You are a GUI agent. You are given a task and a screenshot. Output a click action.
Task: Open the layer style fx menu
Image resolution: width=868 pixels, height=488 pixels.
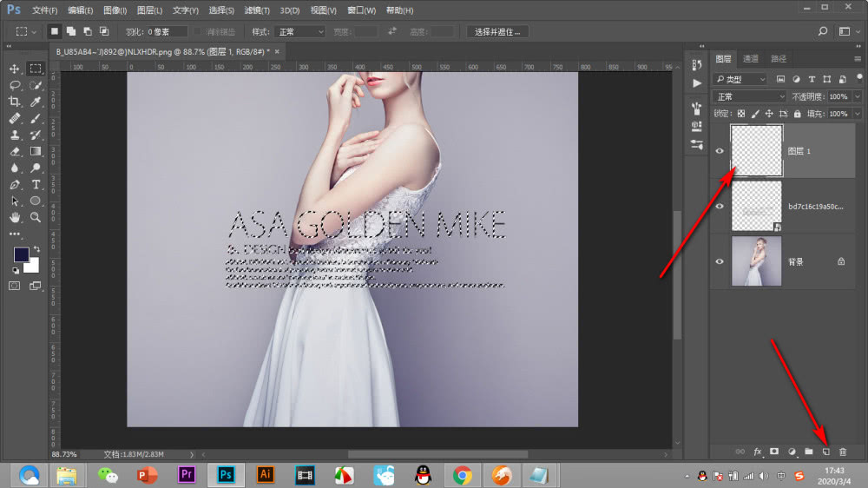[x=757, y=452]
